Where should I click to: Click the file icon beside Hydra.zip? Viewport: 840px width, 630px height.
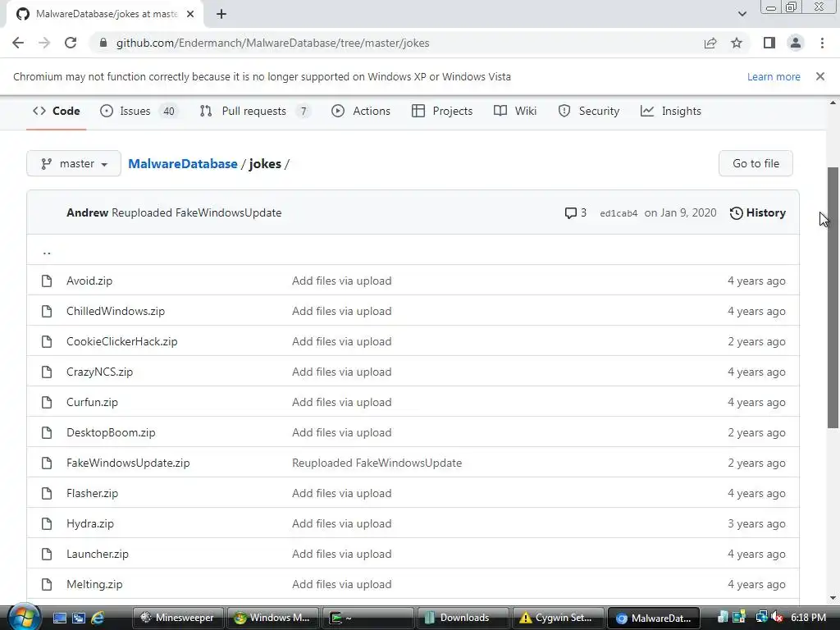pyautogui.click(x=47, y=523)
